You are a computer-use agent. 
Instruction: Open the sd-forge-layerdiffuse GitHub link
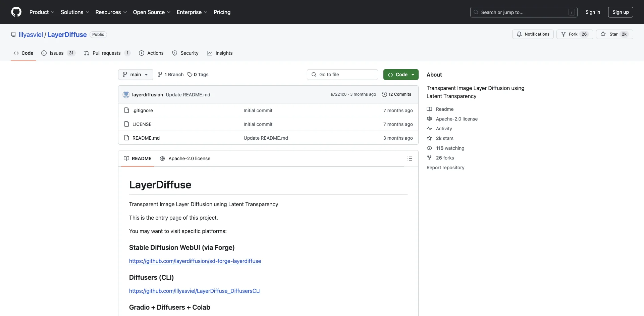(x=195, y=261)
